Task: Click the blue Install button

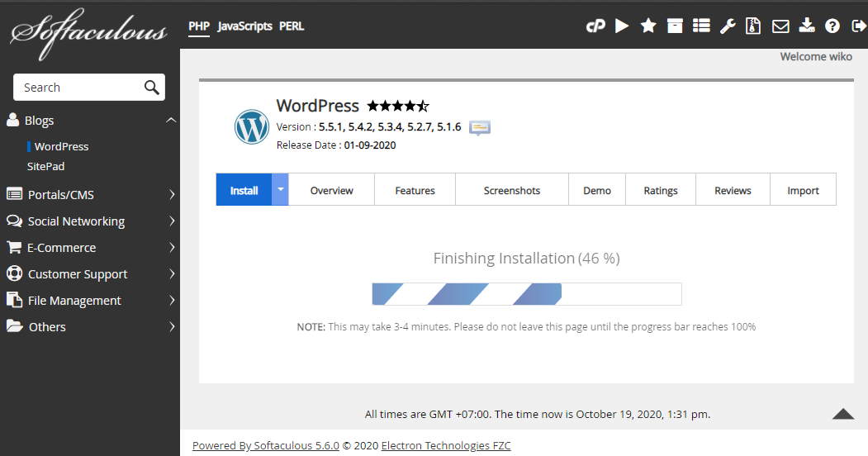Action: click(244, 190)
